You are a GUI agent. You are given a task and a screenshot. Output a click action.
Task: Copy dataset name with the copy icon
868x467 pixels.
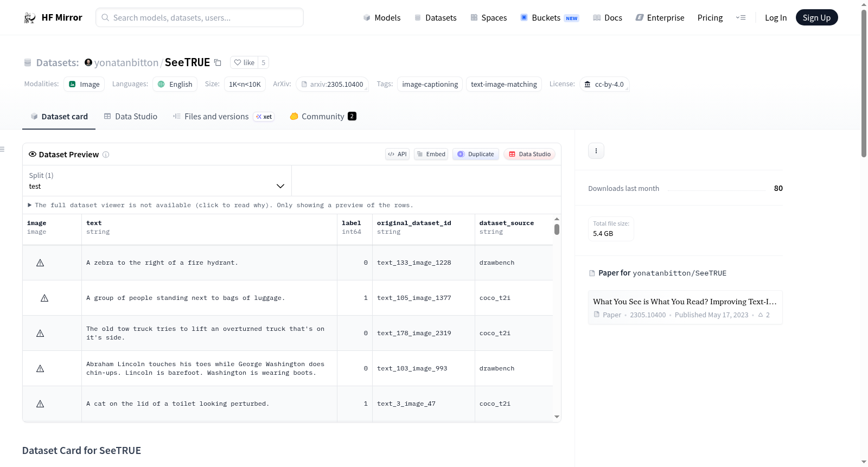point(218,62)
